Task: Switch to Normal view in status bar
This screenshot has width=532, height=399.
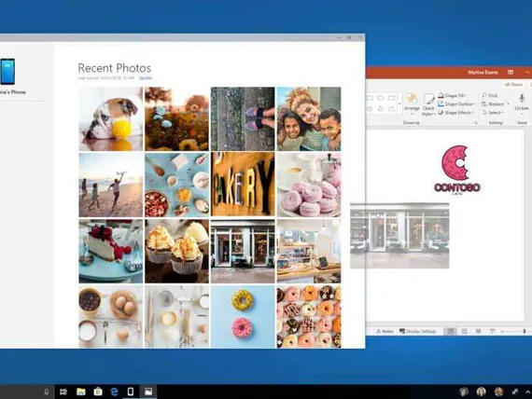Action: point(450,331)
